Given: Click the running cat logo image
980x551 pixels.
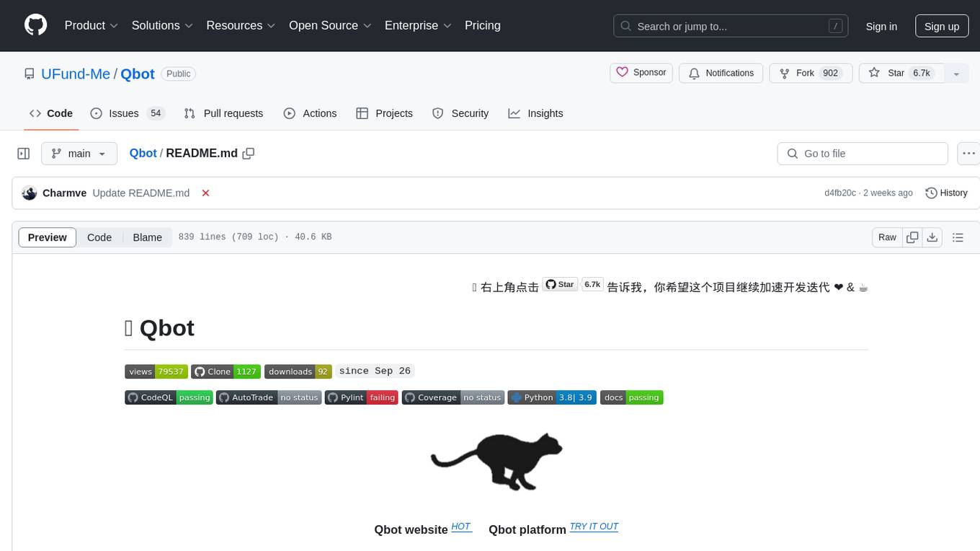Looking at the screenshot, I should 496,462.
